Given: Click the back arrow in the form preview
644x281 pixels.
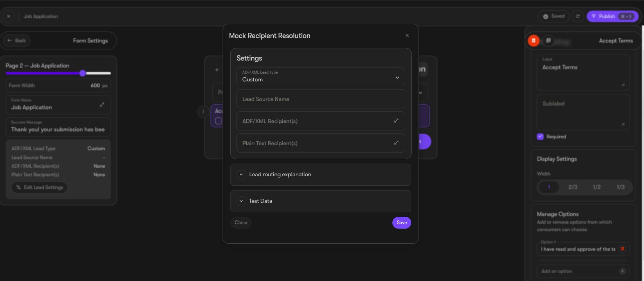Looking at the screenshot, I should click(217, 70).
